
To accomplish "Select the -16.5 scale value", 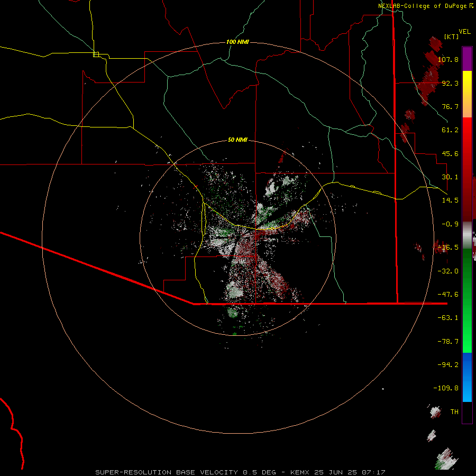I will pyautogui.click(x=448, y=248).
